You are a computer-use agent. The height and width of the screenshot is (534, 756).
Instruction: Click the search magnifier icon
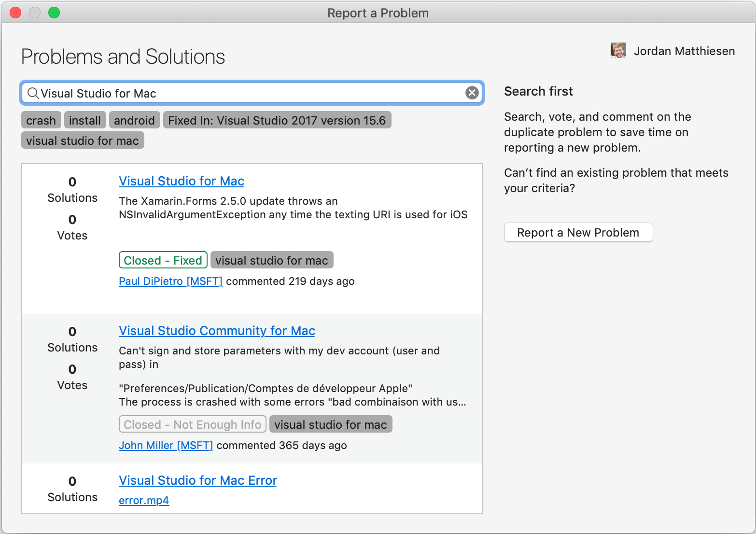point(33,93)
